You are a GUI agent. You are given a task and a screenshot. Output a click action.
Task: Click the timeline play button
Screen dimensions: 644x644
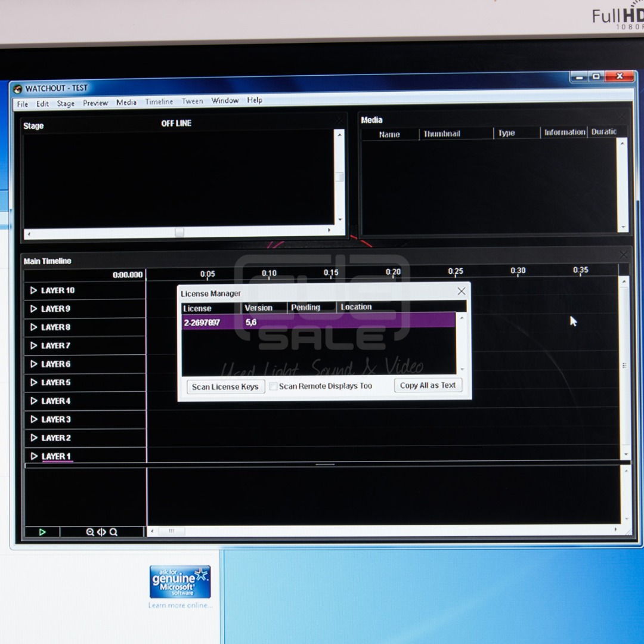click(42, 532)
